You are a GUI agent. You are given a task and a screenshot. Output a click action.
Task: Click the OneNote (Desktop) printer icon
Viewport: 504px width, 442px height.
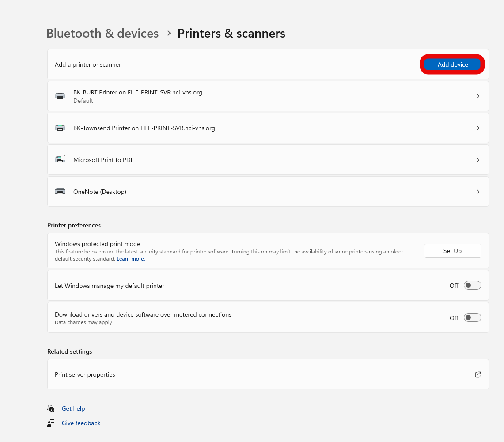[60, 191]
